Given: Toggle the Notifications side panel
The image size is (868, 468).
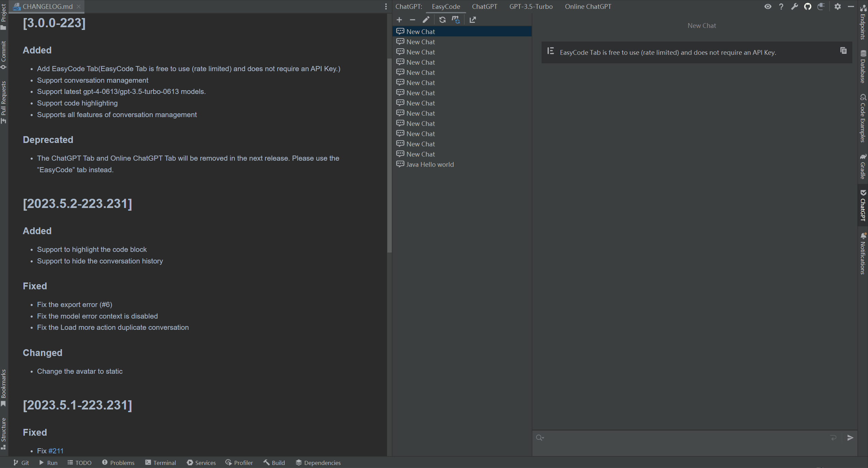Looking at the screenshot, I should pos(863,254).
